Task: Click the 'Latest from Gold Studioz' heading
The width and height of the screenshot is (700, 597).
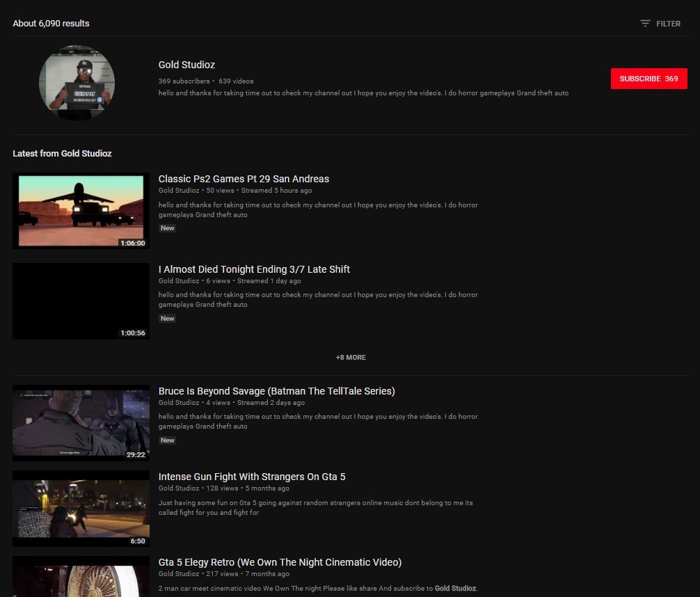Action: [x=62, y=154]
